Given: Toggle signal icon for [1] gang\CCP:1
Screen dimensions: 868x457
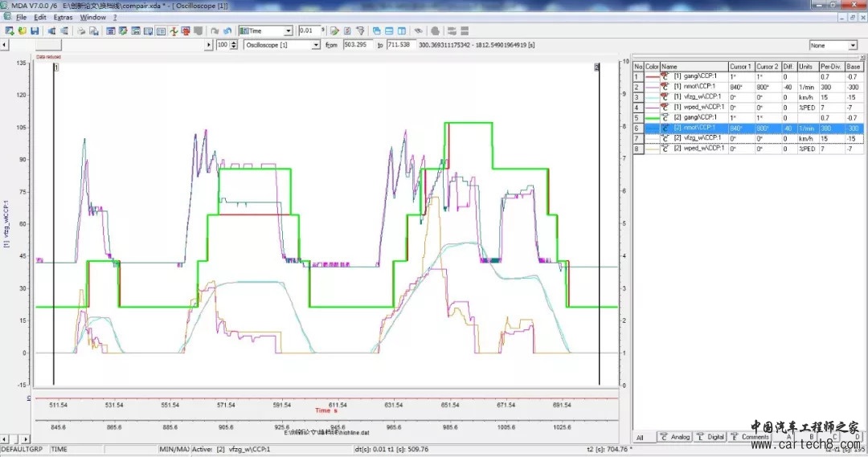Looking at the screenshot, I should click(665, 76).
